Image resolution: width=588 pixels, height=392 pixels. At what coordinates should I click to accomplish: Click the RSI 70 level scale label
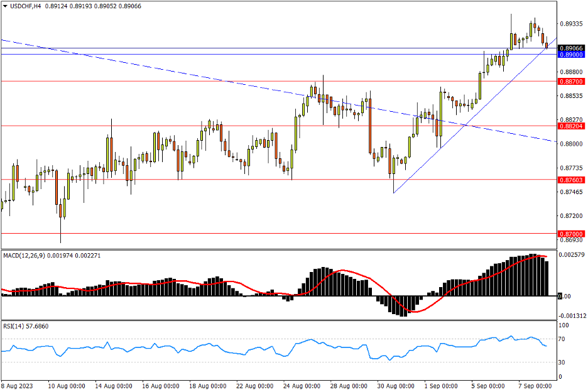[x=563, y=339]
